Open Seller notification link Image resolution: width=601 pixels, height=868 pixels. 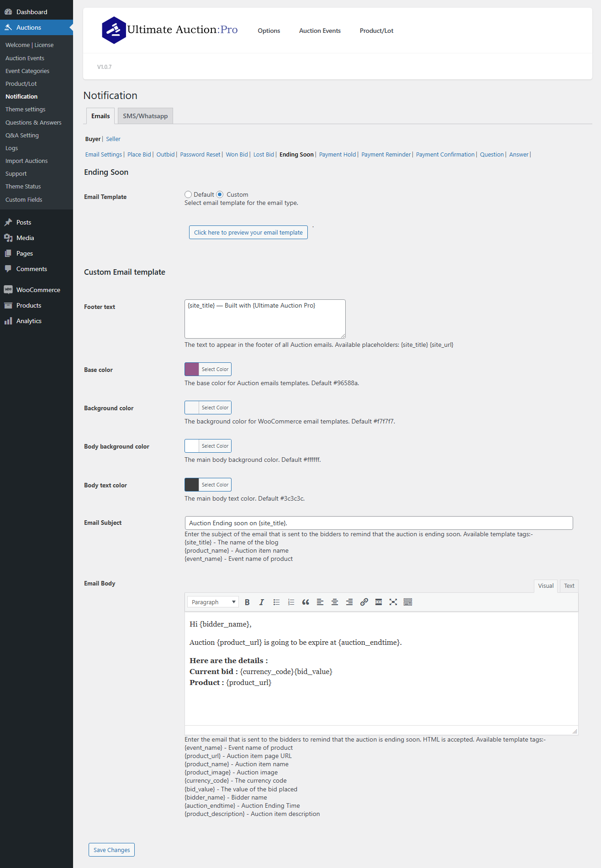pyautogui.click(x=113, y=139)
